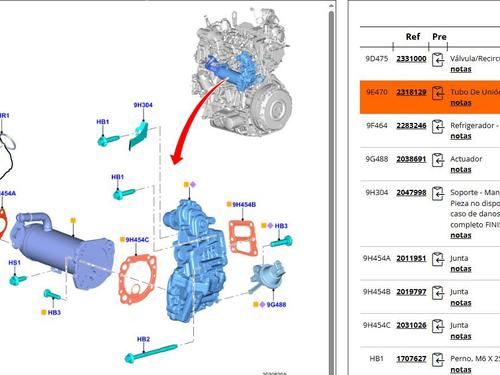
Task: Open part number 2038691
Action: (411, 159)
